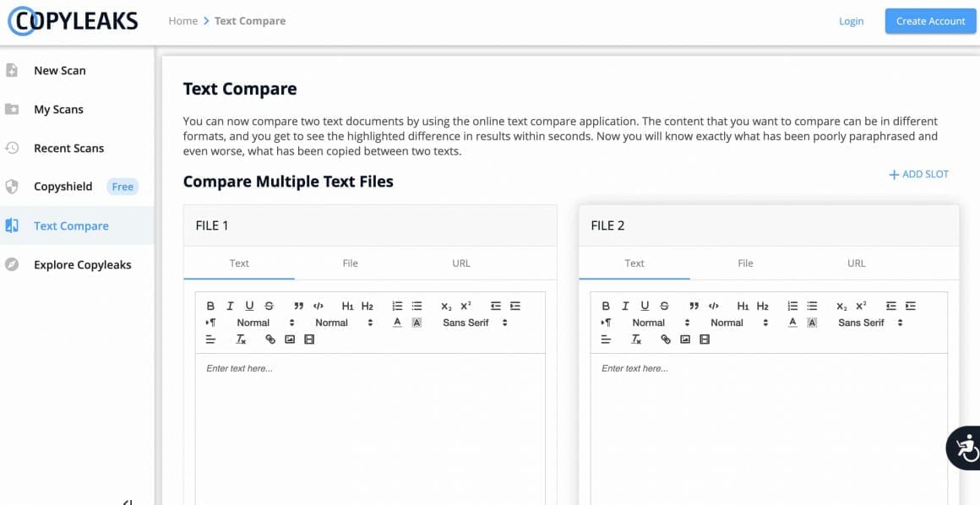
Task: Select Text tab in FILE 2
Action: tap(634, 263)
